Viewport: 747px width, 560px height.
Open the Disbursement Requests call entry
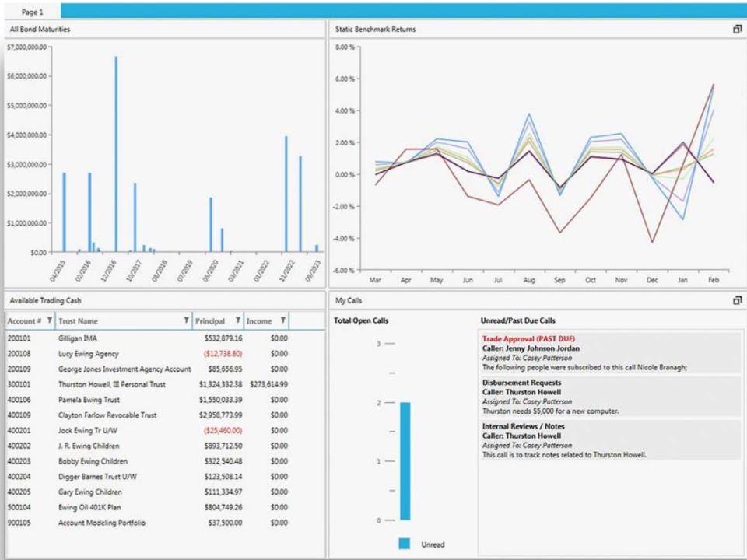coord(611,397)
